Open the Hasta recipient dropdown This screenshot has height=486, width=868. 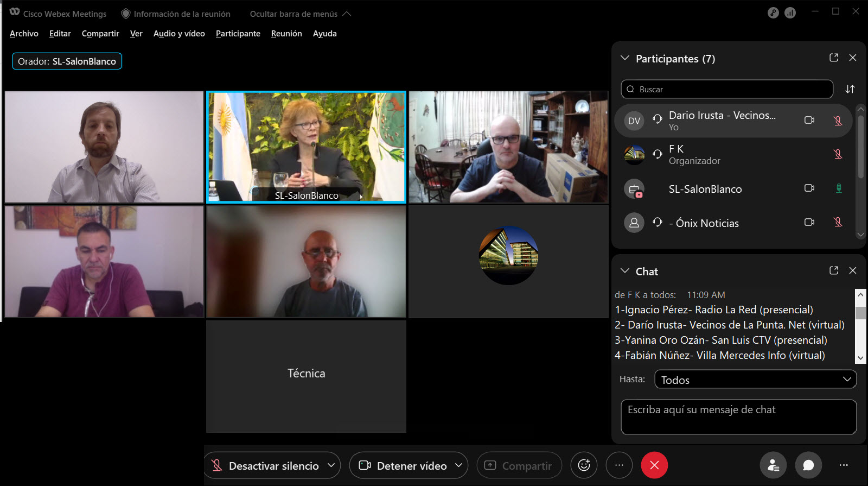click(756, 379)
